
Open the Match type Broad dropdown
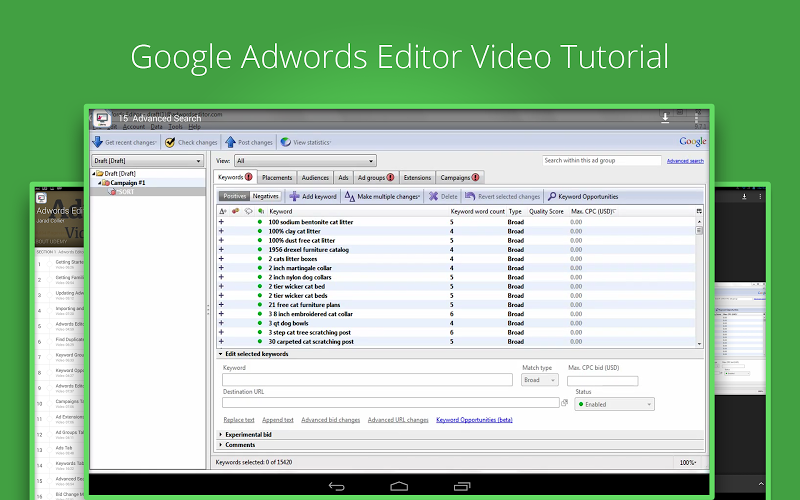(x=540, y=380)
